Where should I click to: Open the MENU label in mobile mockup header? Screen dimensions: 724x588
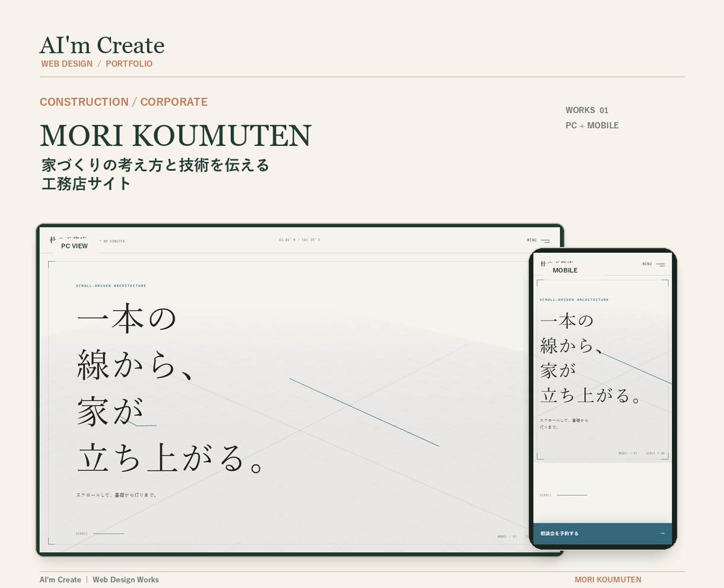click(x=647, y=264)
